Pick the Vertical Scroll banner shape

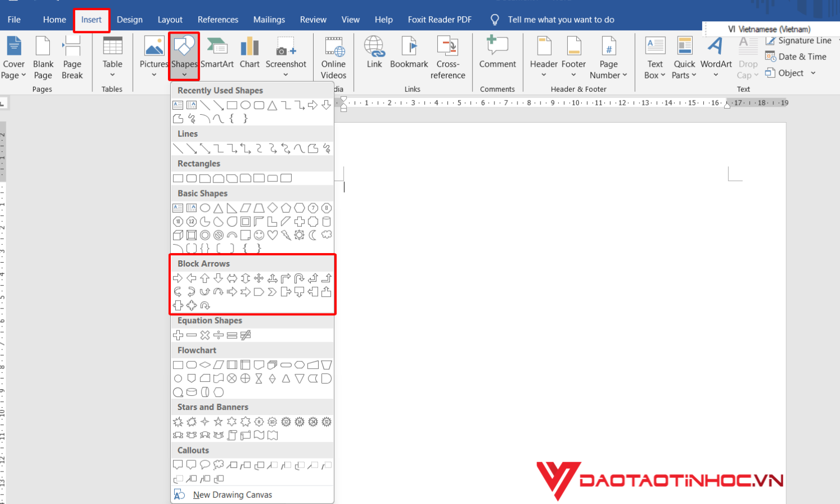click(232, 435)
